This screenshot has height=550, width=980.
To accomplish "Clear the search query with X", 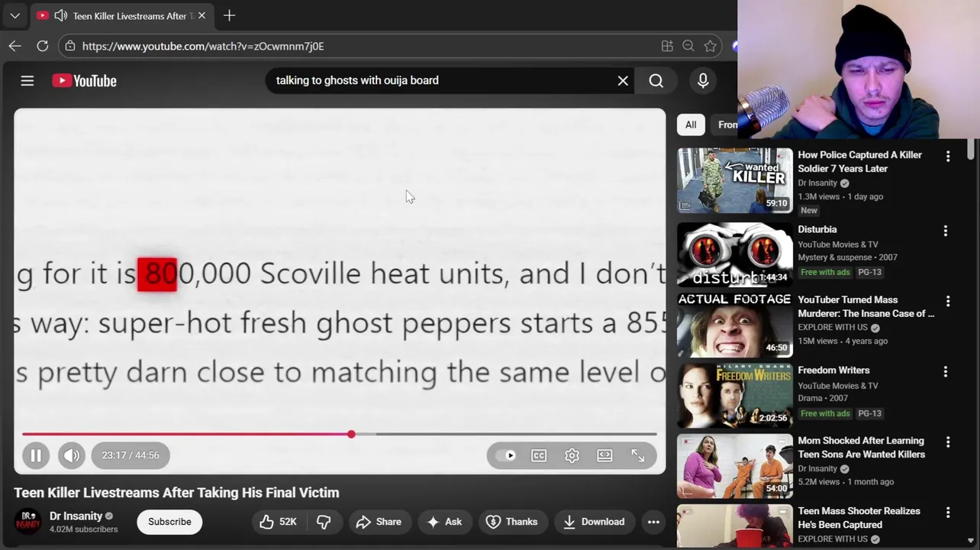I will 623,80.
